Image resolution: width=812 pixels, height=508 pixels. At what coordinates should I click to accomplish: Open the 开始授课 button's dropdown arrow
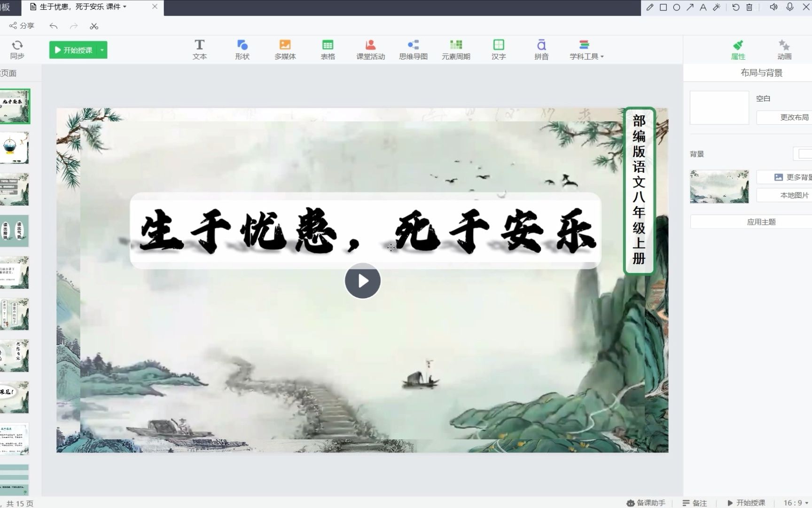tap(101, 49)
